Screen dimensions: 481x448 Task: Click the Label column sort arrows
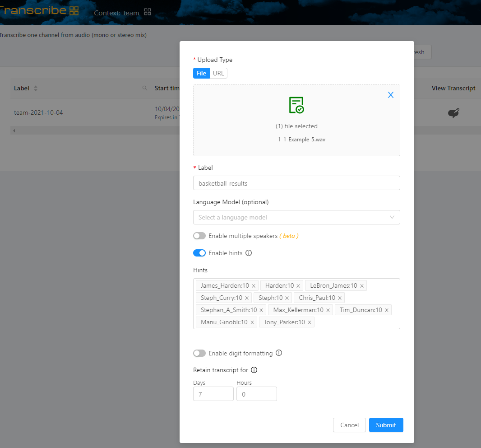pyautogui.click(x=35, y=88)
